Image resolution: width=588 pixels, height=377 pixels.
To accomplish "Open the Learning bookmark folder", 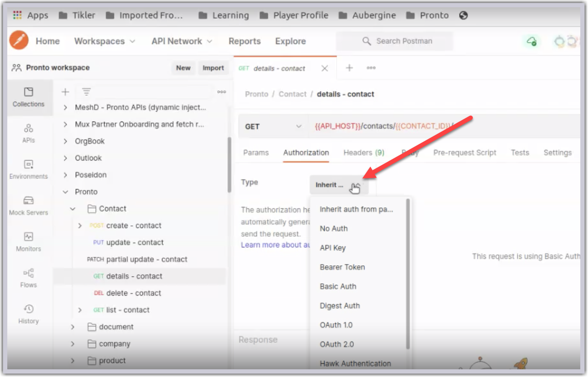I will pos(224,15).
